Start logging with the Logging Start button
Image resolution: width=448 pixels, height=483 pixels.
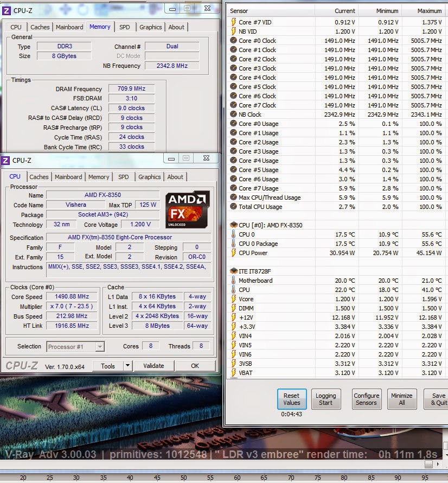coord(326,399)
